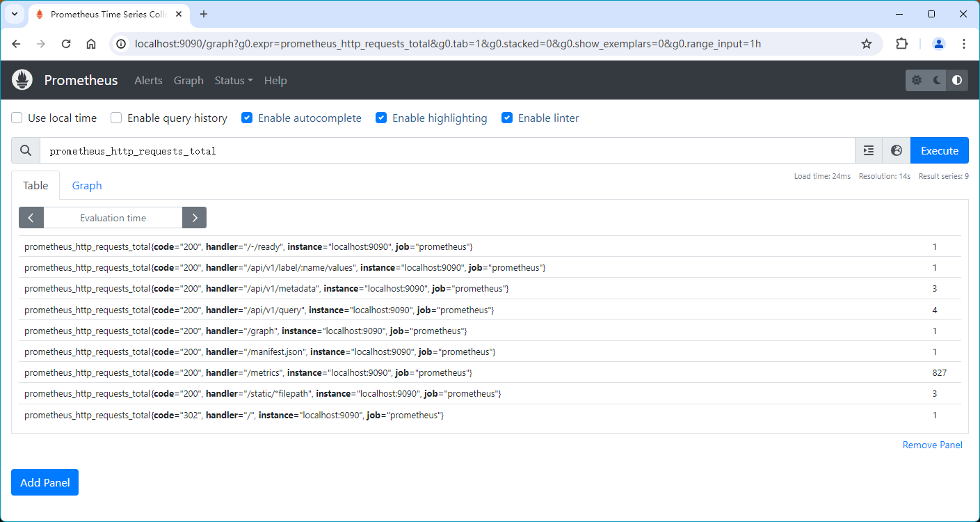Select the row with handler "/graph"
The image size is (980, 522).
click(x=490, y=331)
